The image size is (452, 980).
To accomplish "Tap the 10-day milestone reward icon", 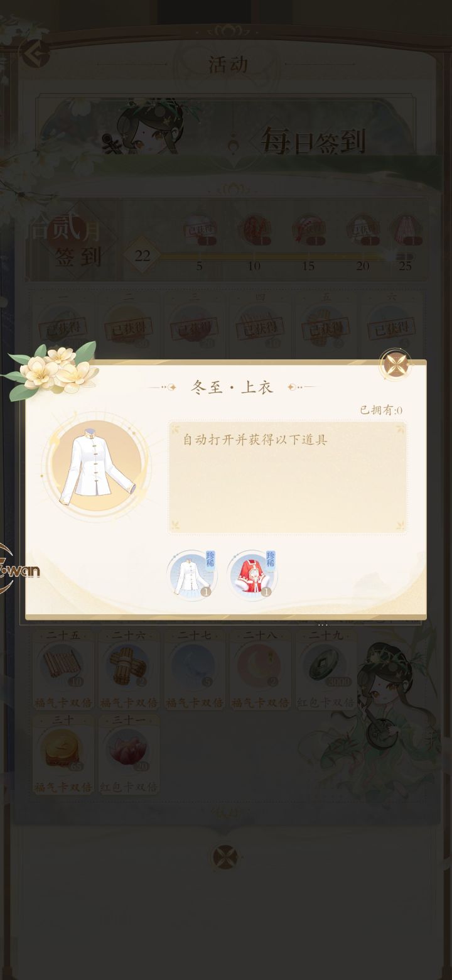I will tap(254, 231).
